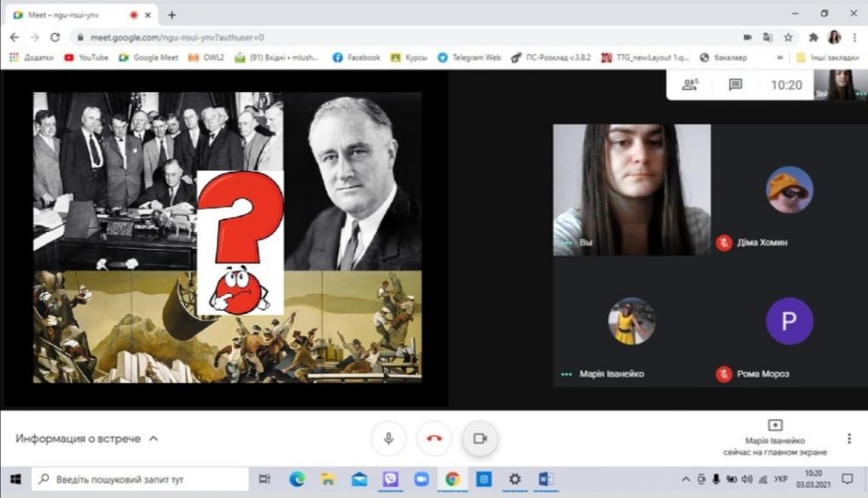Viewport: 868px width, 498px height.
Task: Show hidden system tray icons
Action: pyautogui.click(x=685, y=479)
